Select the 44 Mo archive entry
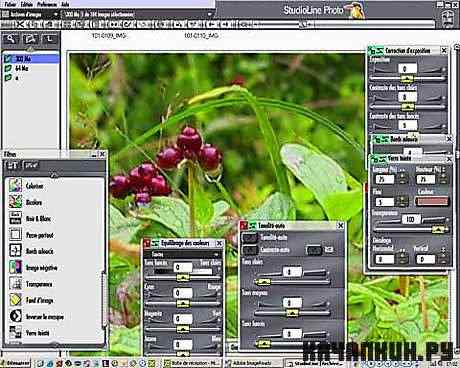 coord(31,68)
